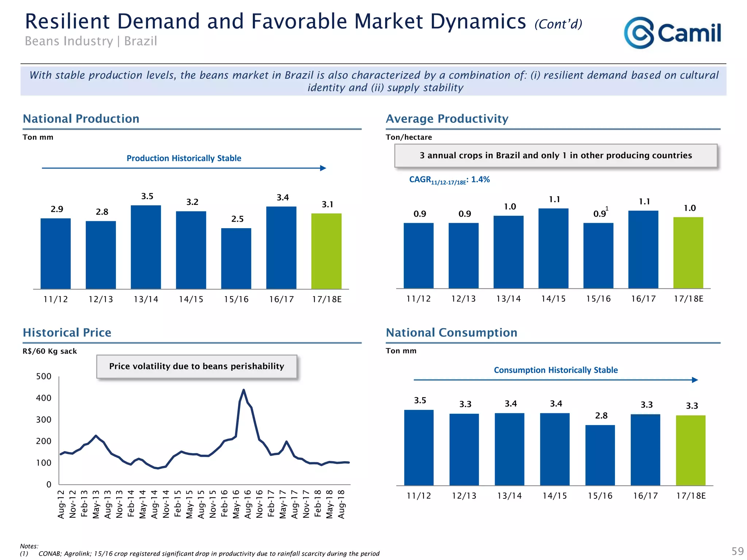Click the Camil logo icon
Viewport: 747px width, 560px height.
pos(639,33)
